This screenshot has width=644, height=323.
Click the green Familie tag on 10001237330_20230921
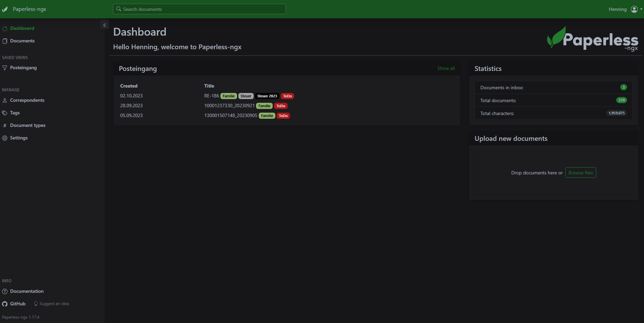(264, 106)
